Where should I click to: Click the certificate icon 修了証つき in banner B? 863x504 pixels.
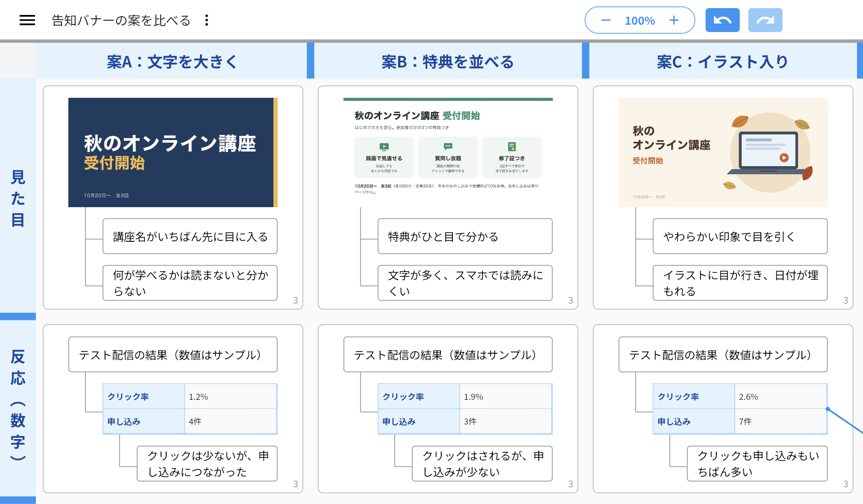click(512, 147)
